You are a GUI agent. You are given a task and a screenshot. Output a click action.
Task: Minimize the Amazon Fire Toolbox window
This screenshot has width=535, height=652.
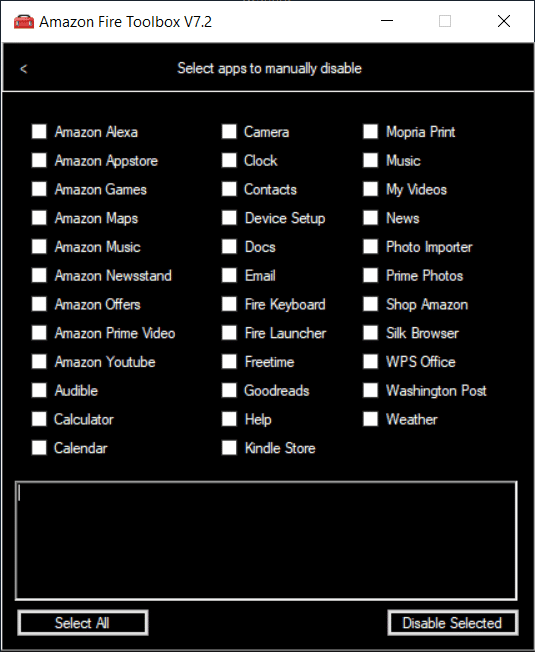(387, 21)
